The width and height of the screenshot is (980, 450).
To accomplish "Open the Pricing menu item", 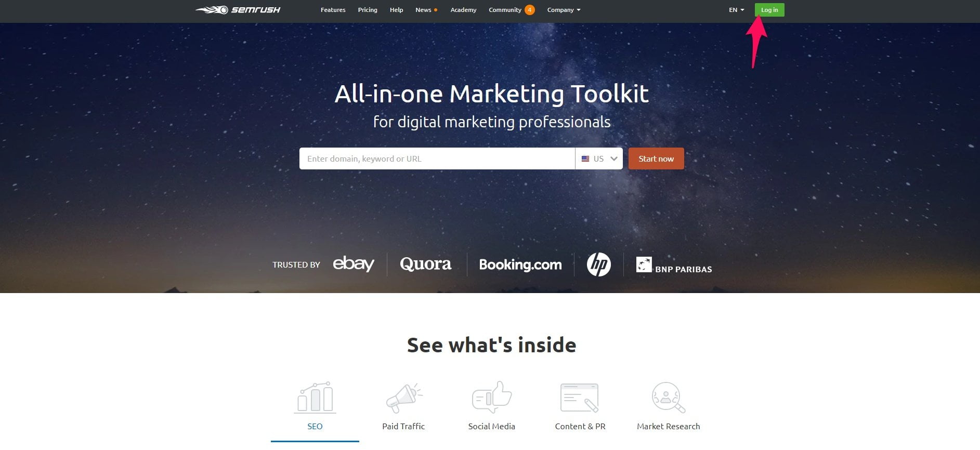I will pos(368,10).
